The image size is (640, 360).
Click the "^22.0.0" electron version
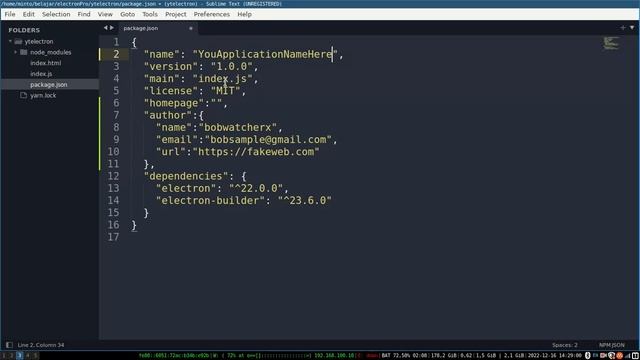click(256, 188)
